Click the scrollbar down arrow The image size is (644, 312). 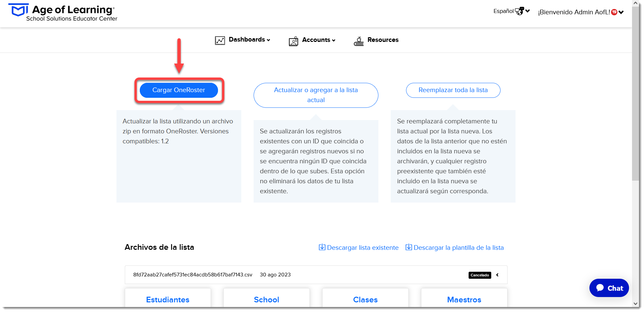click(636, 304)
